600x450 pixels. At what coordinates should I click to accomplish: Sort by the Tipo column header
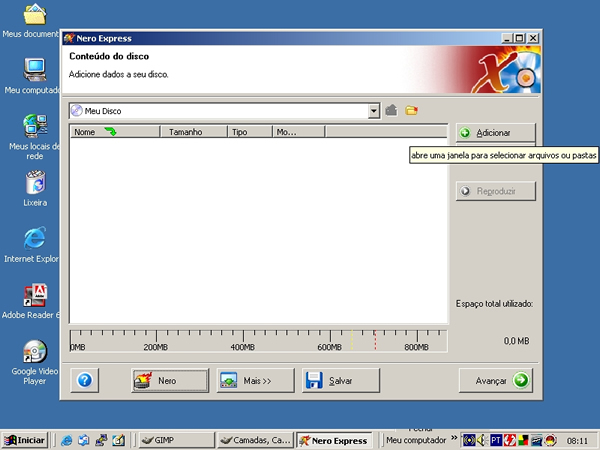coord(250,132)
